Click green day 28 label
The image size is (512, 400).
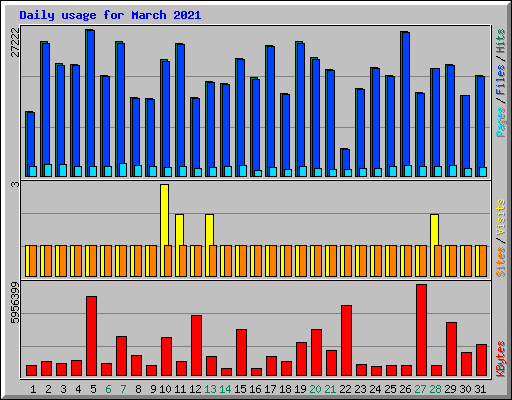click(435, 389)
